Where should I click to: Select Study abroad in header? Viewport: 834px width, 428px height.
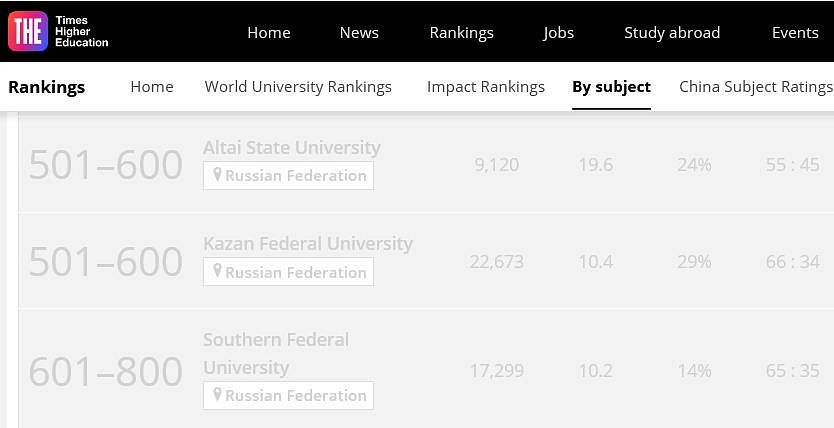[x=672, y=33]
